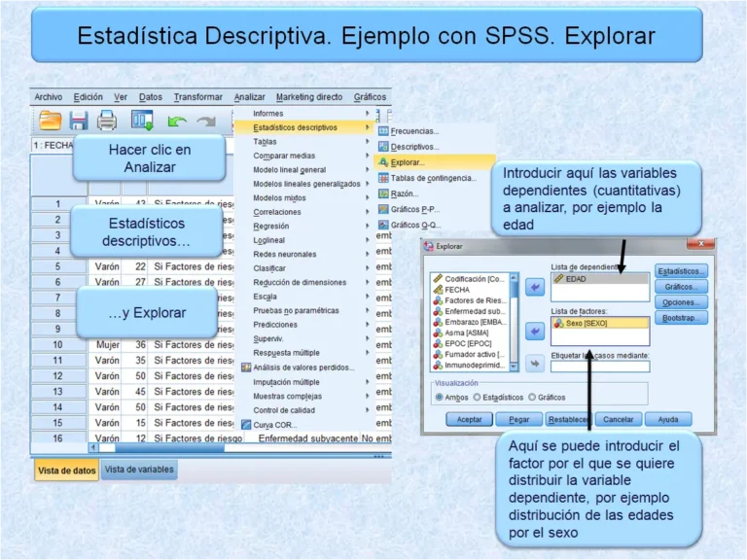Viewport: 747px width, 560px height.
Task: Switch to Vista de variables tab
Action: tap(139, 470)
